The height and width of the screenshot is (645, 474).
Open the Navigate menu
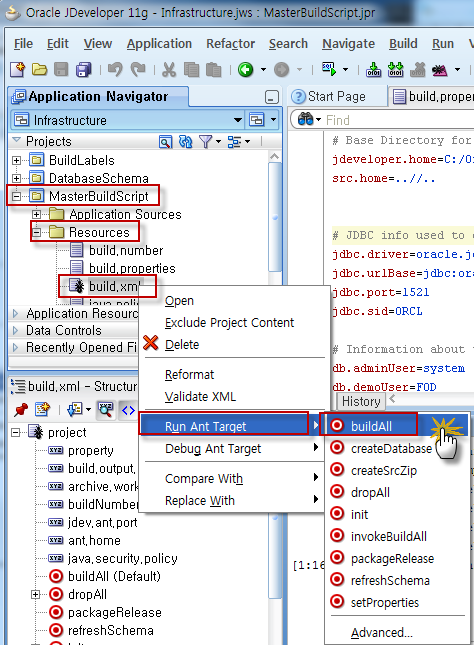[348, 44]
